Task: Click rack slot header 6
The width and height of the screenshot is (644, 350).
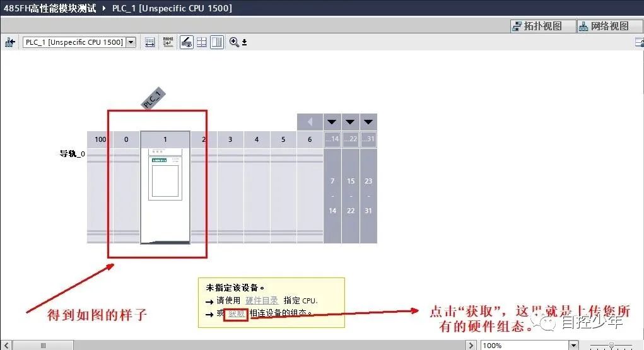Action: coord(310,139)
